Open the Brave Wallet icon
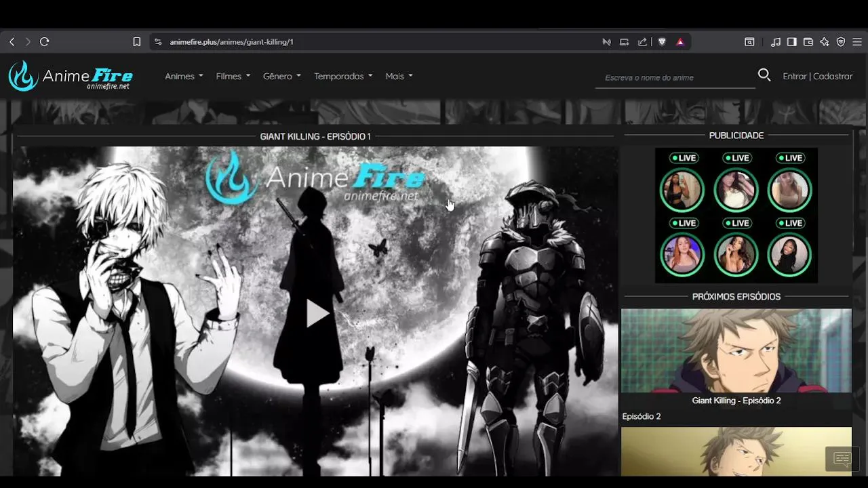The image size is (868, 488). 808,42
